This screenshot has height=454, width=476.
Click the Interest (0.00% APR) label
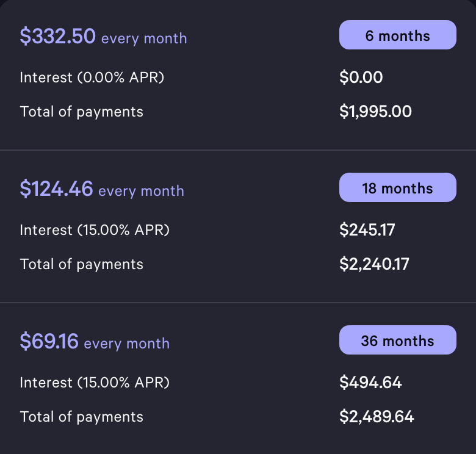pos(92,77)
